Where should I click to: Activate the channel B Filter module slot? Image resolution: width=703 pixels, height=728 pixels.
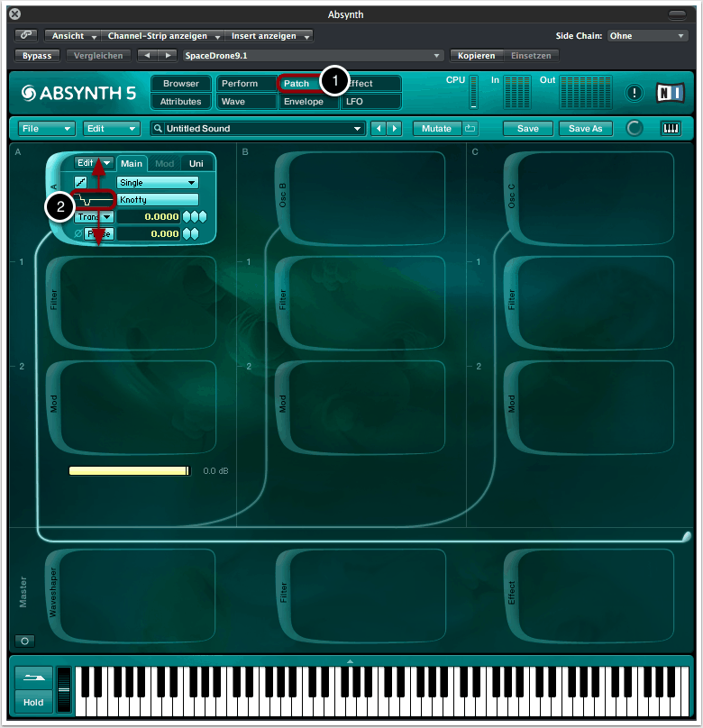click(x=360, y=303)
